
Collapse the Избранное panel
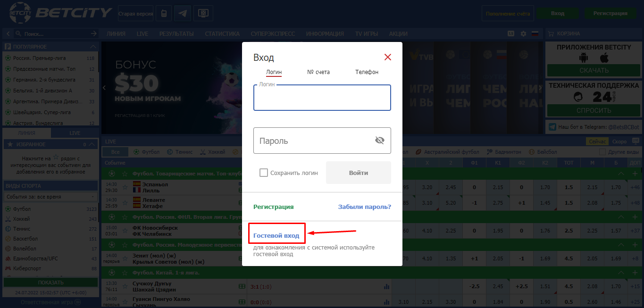click(93, 144)
